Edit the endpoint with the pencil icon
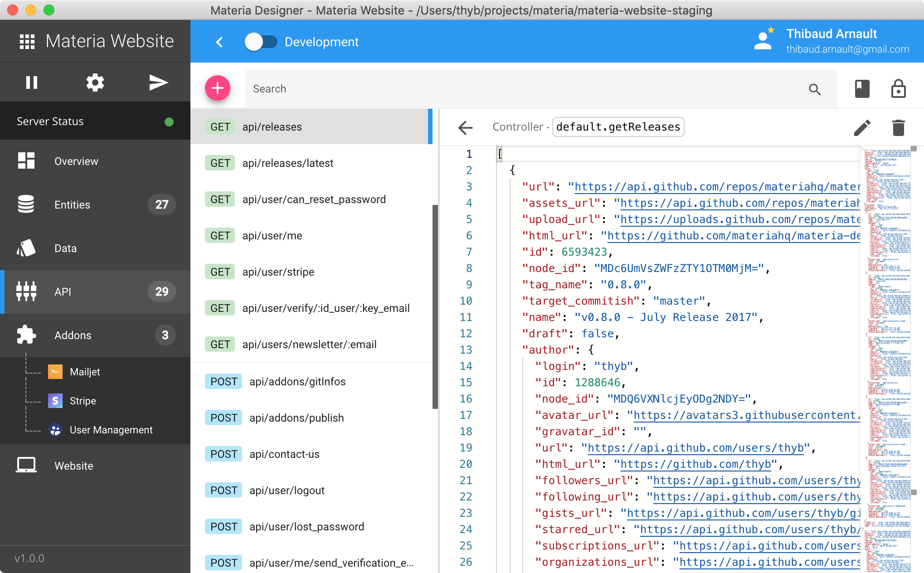The image size is (924, 573). pyautogui.click(x=862, y=128)
